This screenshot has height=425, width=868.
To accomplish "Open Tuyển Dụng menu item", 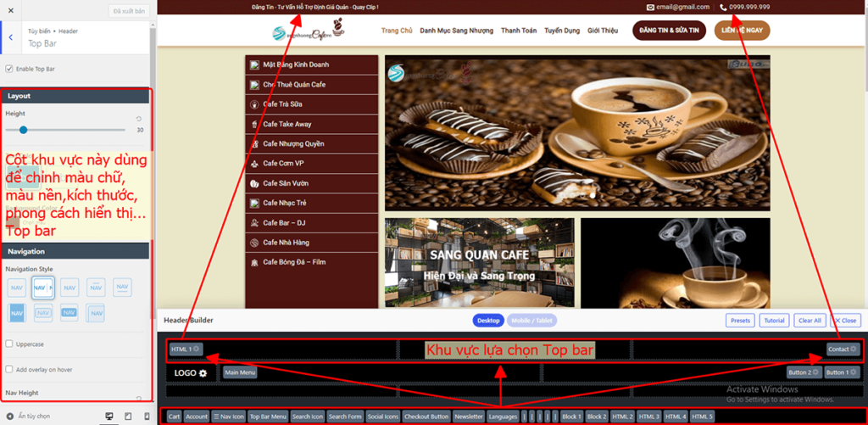I will pyautogui.click(x=562, y=31).
